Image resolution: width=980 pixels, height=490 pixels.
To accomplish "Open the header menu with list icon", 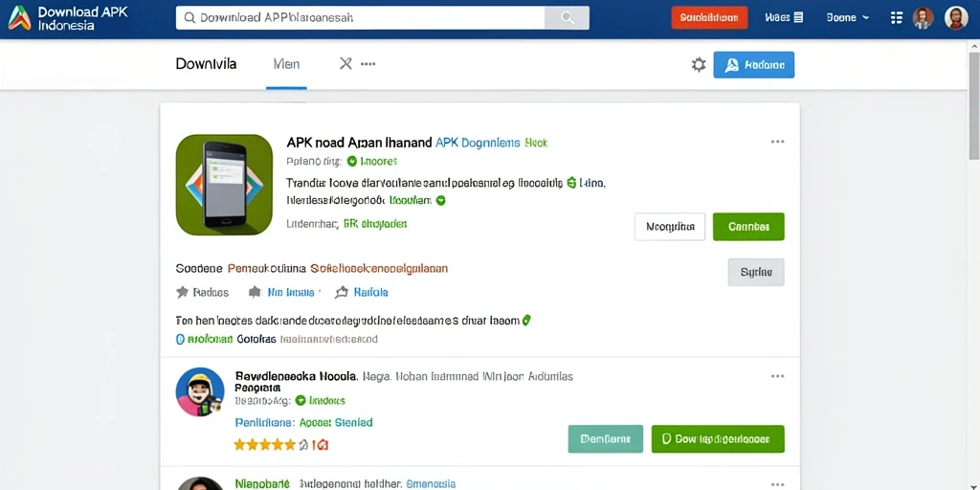I will click(x=784, y=18).
